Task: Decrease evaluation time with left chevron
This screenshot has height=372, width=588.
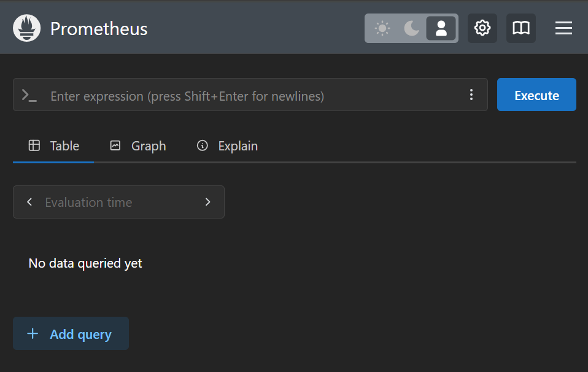Action: (29, 202)
